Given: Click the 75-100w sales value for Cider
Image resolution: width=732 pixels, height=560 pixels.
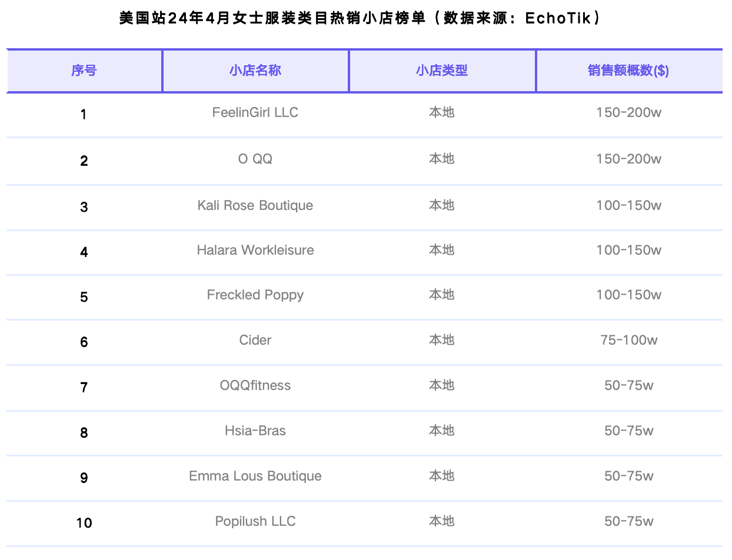Looking at the screenshot, I should 628,340.
